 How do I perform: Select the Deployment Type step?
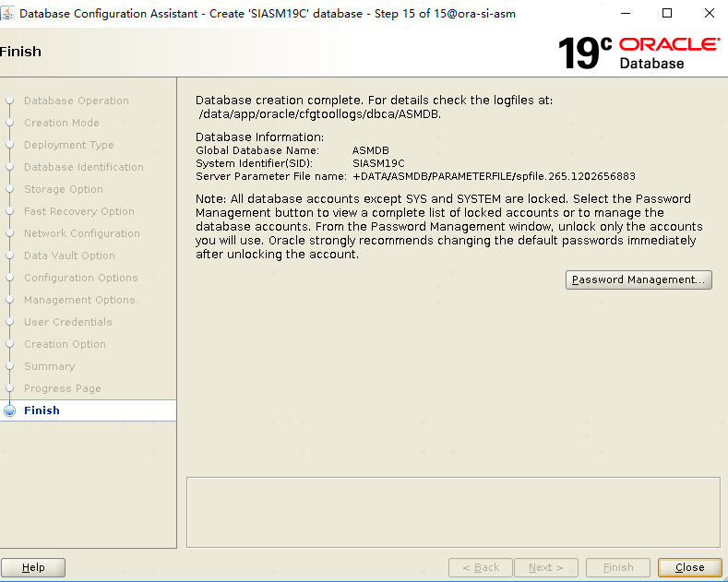69,145
